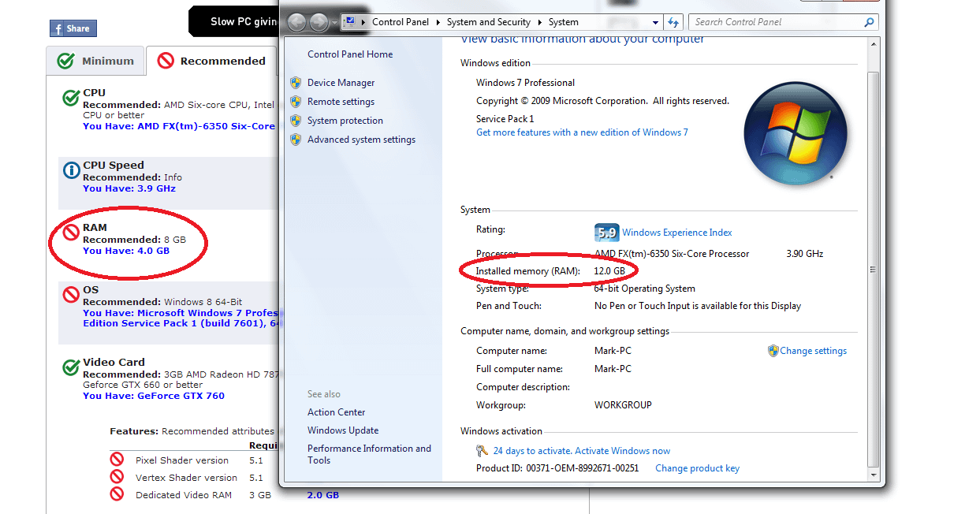This screenshot has width=980, height=514.
Task: Click 'Get more features with a new edition' link
Action: click(582, 132)
